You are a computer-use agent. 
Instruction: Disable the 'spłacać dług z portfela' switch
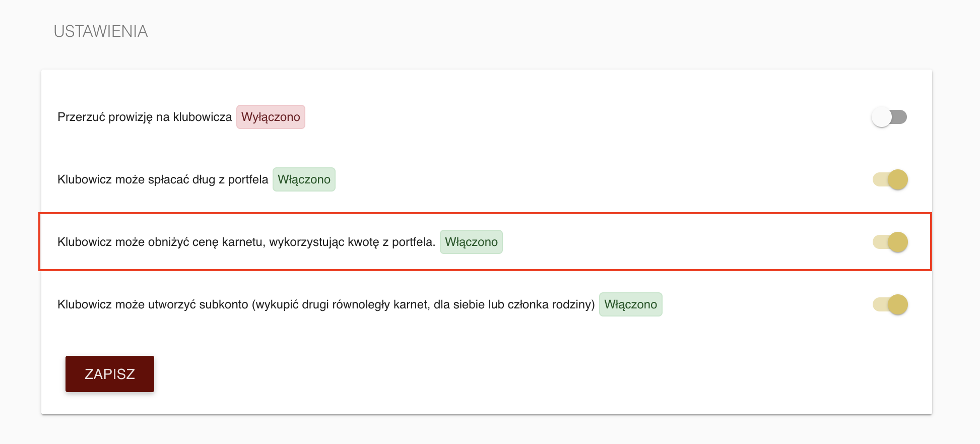tap(890, 179)
